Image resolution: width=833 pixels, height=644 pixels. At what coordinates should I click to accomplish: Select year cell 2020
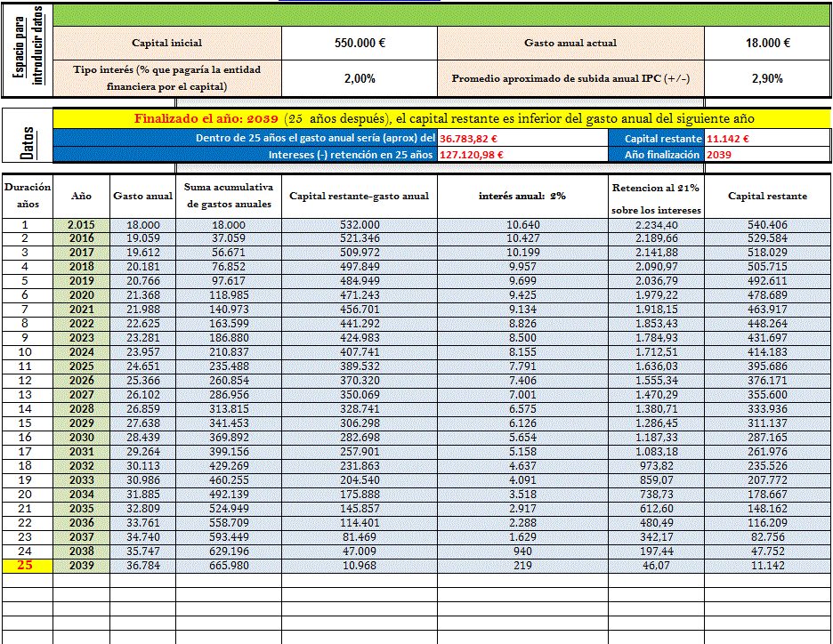81,295
